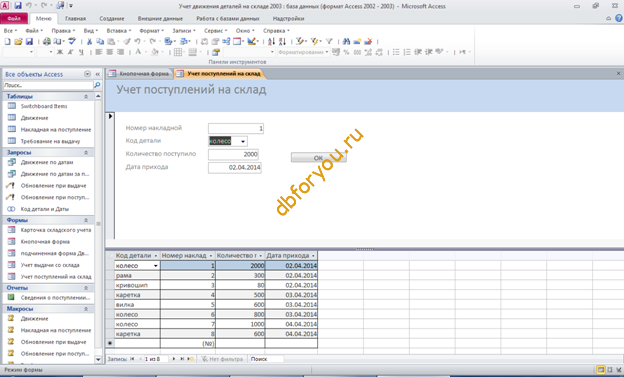Click the gridlines icon in formatting row
The height and width of the screenshot is (377, 624).
click(x=178, y=52)
